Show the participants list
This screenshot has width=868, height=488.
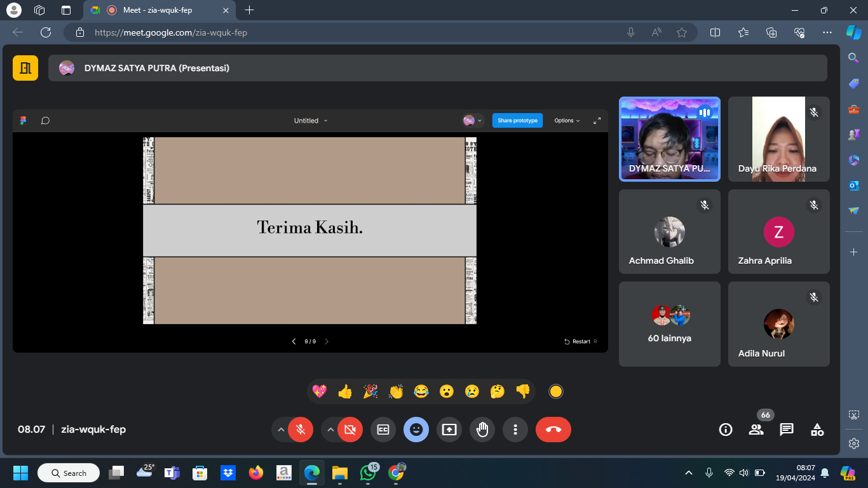point(756,430)
